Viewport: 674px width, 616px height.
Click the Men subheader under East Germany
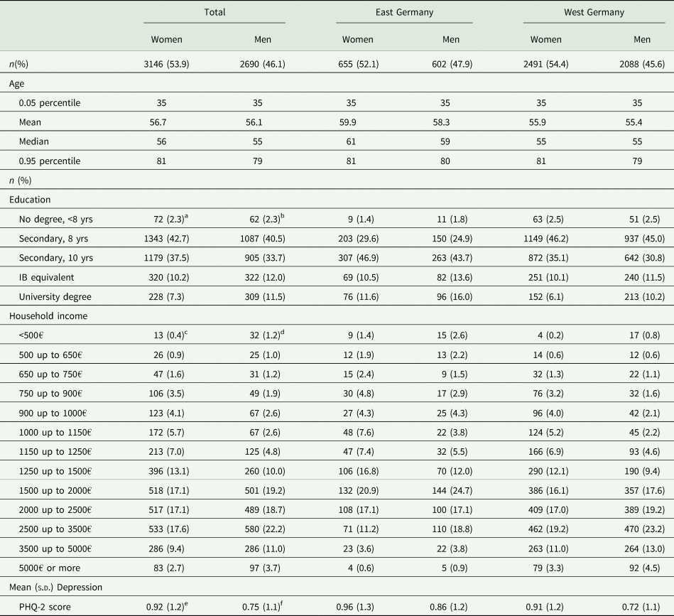point(450,40)
